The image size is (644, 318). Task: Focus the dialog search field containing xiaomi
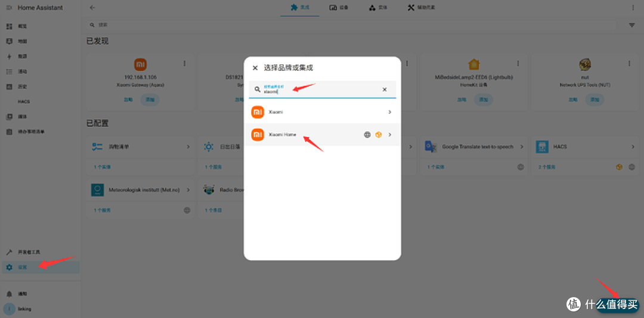pyautogui.click(x=323, y=89)
